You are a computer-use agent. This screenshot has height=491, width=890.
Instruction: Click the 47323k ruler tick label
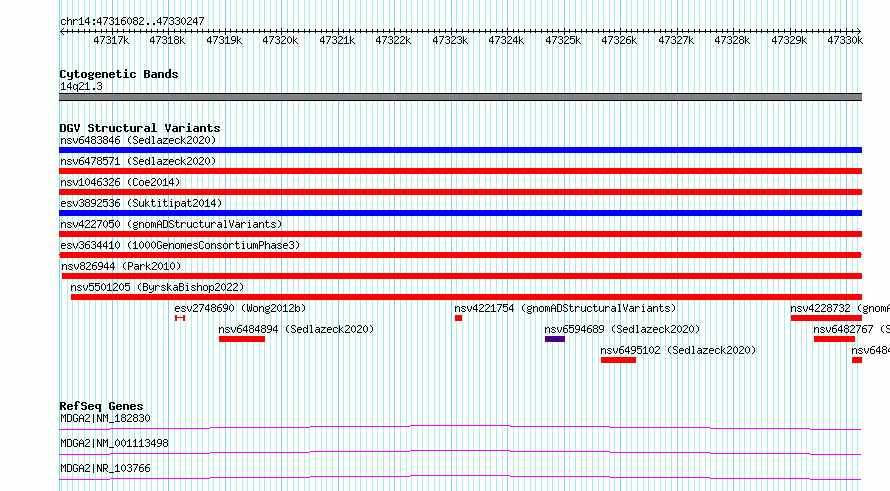tap(450, 40)
